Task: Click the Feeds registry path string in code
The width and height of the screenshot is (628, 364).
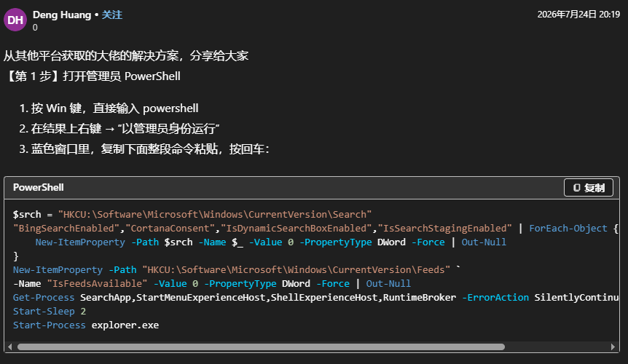Action: (297, 270)
